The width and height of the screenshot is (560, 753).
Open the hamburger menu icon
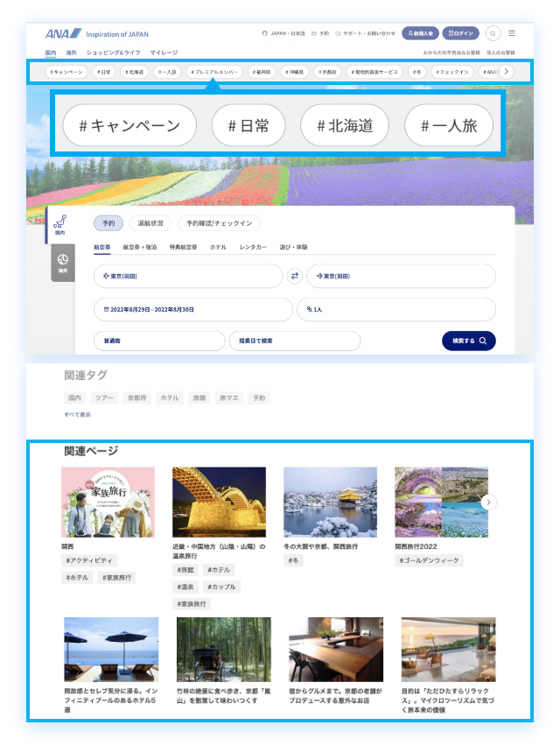512,33
